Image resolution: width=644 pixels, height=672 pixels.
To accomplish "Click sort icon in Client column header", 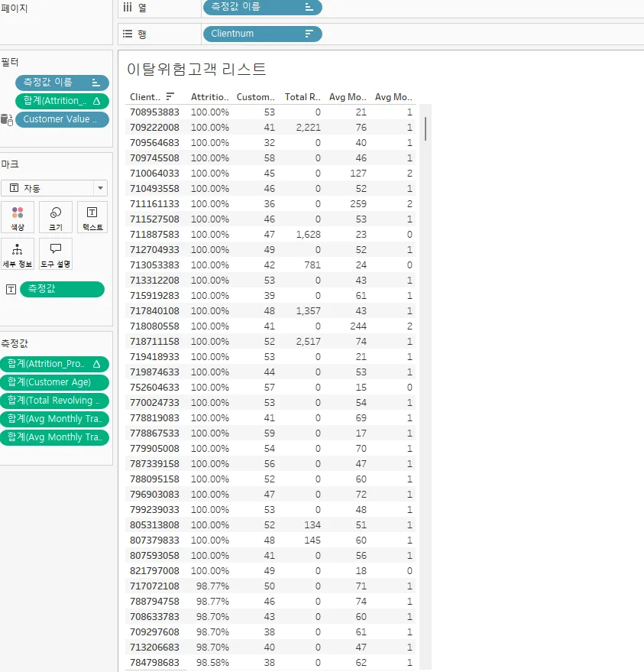I will click(x=170, y=96).
